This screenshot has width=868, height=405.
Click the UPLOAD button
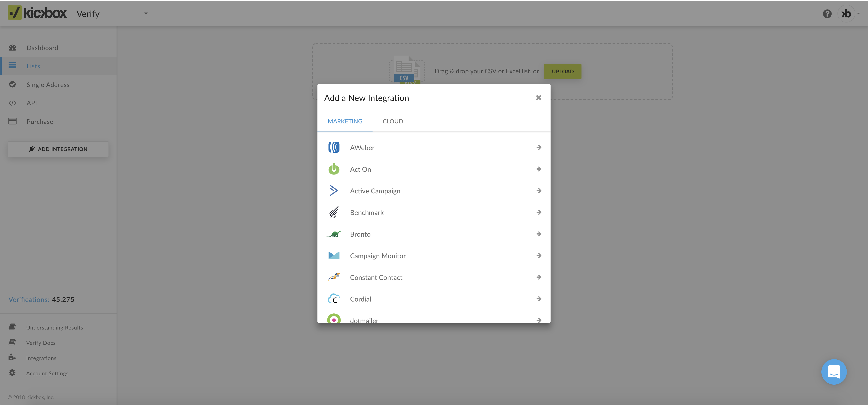562,71
